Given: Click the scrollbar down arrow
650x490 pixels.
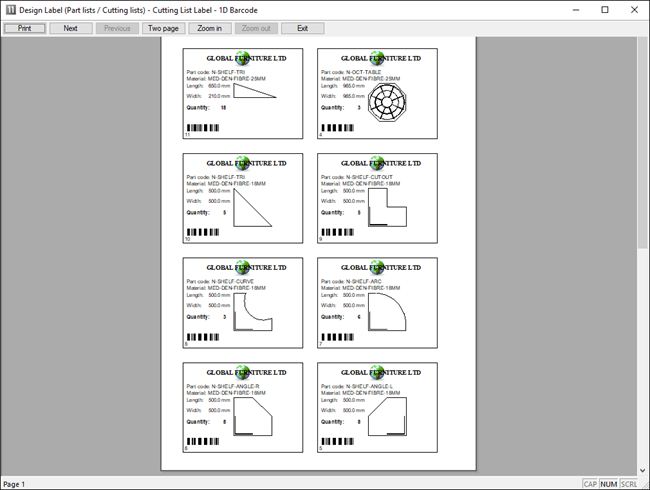Looking at the screenshot, I should [643, 470].
